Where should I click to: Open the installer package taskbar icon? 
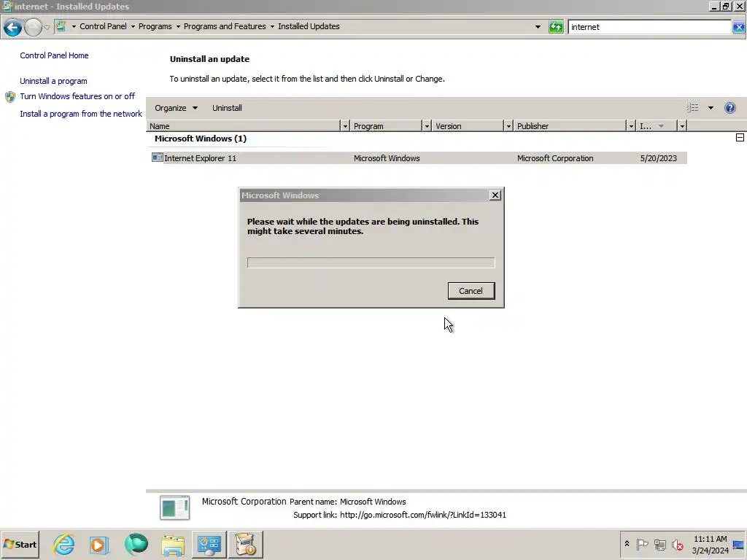[246, 545]
